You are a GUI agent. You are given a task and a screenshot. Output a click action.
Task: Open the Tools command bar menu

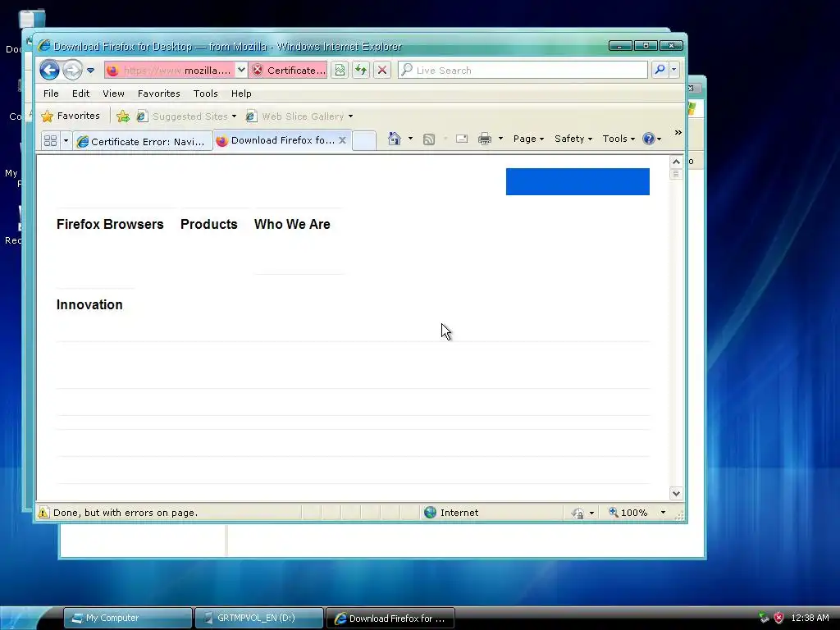click(619, 139)
